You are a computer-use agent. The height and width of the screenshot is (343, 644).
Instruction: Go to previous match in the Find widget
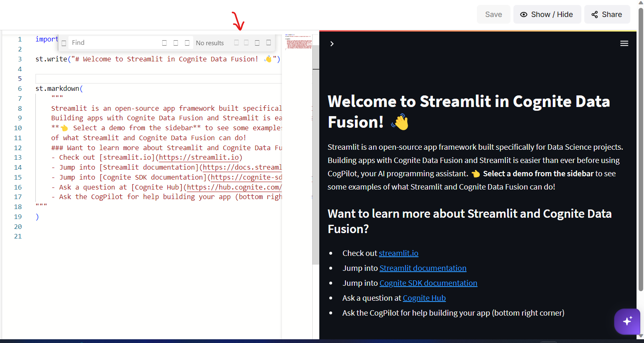click(x=237, y=43)
